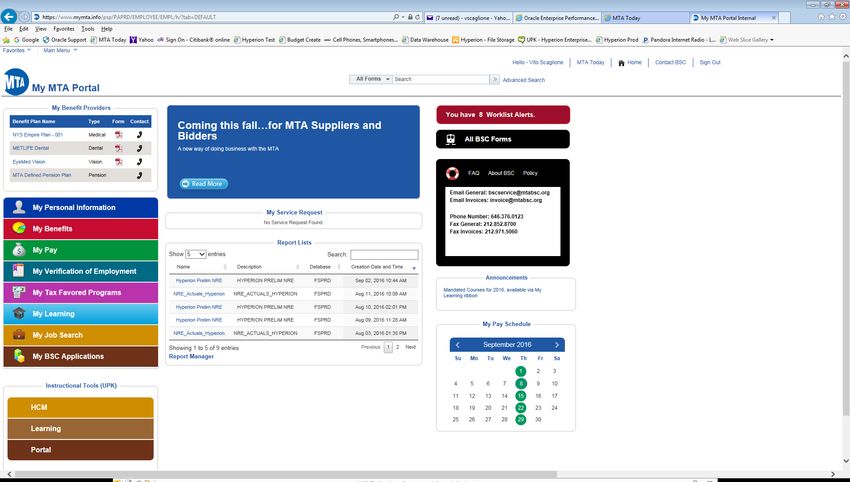Open My Pay tile
This screenshot has width=850, height=482.
[x=81, y=250]
